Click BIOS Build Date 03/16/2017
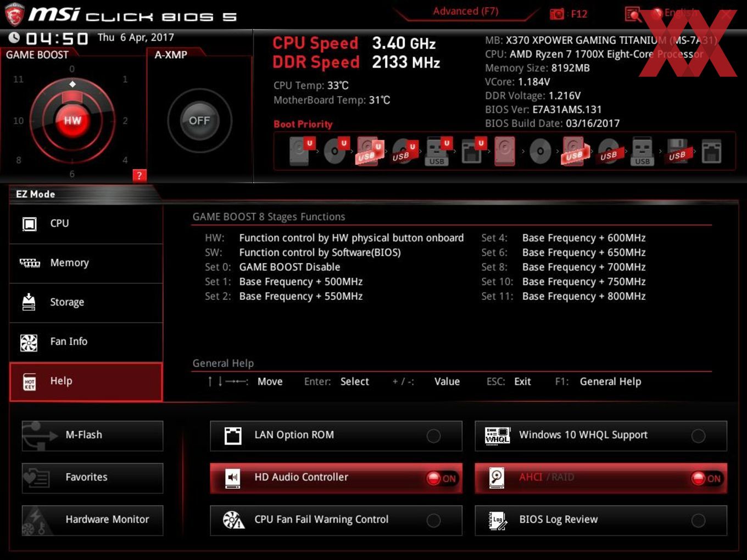Image resolution: width=747 pixels, height=560 pixels. pyautogui.click(x=552, y=124)
